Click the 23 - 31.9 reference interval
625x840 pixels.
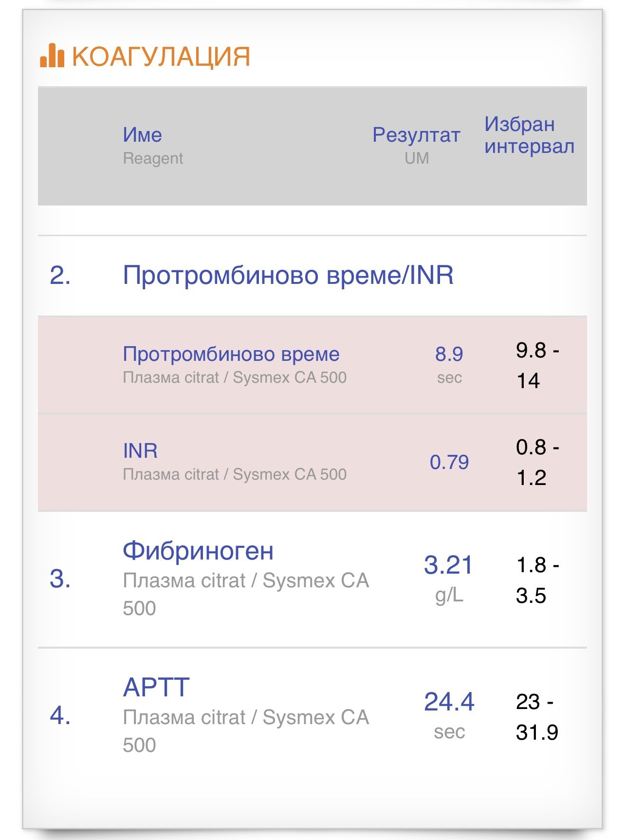coord(536,717)
